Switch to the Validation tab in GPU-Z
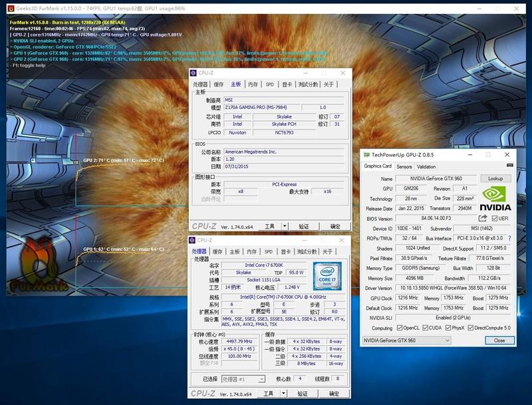Viewport: 532px width, 405px height. pyautogui.click(x=426, y=166)
